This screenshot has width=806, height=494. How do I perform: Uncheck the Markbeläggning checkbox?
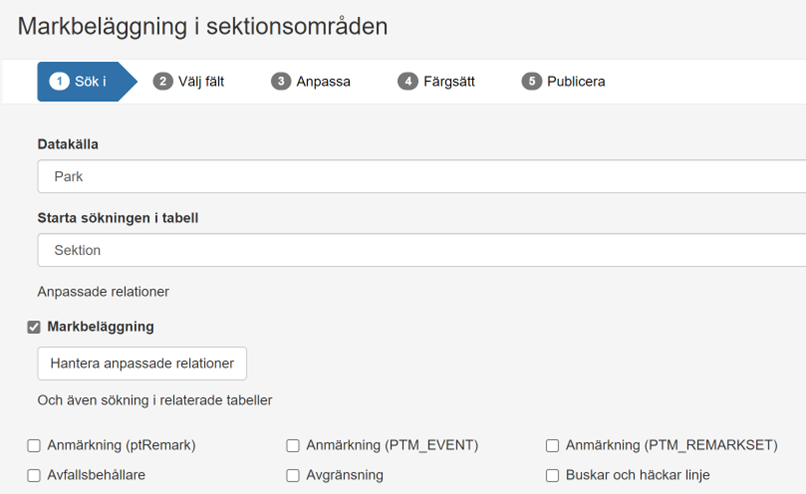tap(34, 327)
